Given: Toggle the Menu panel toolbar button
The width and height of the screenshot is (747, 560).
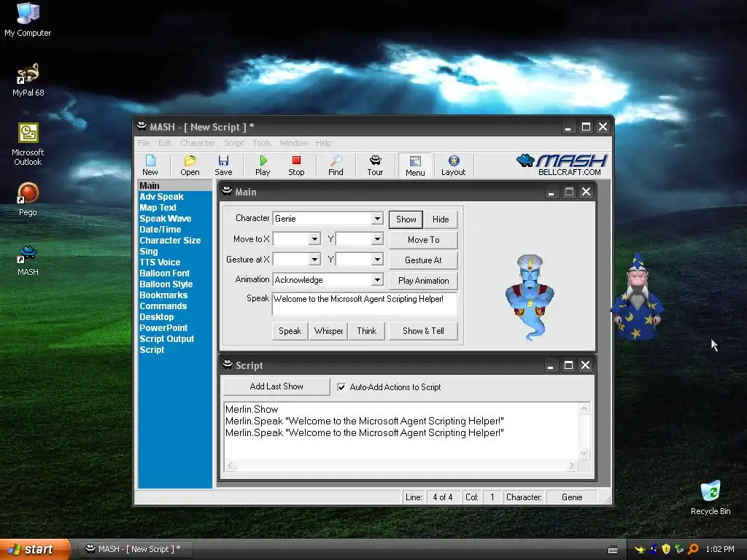Looking at the screenshot, I should tap(415, 166).
